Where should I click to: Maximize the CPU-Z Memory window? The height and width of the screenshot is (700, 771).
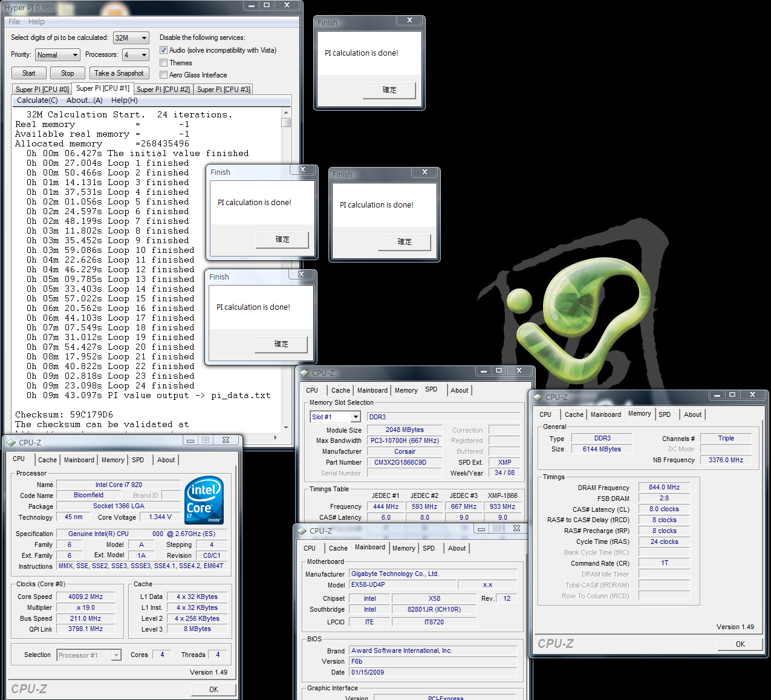pos(732,395)
